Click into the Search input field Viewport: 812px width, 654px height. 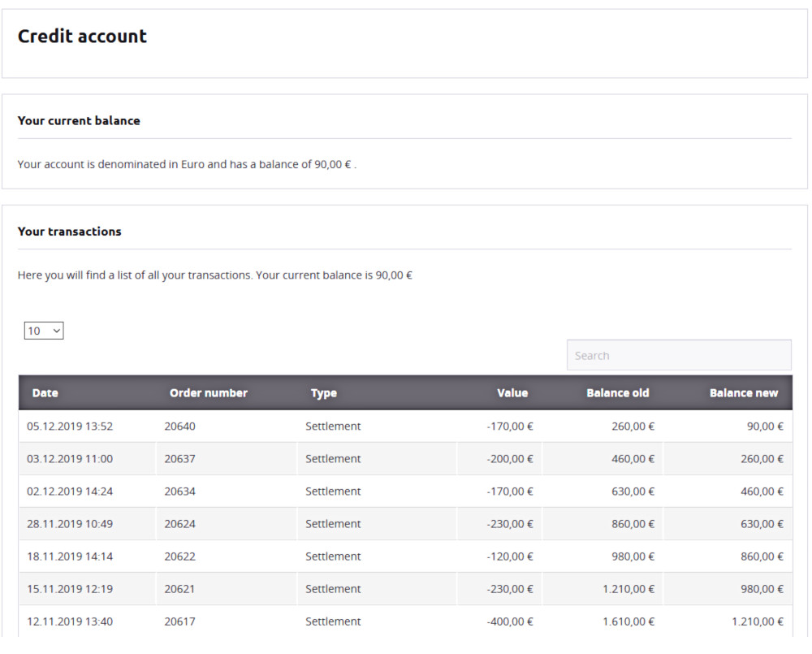678,355
